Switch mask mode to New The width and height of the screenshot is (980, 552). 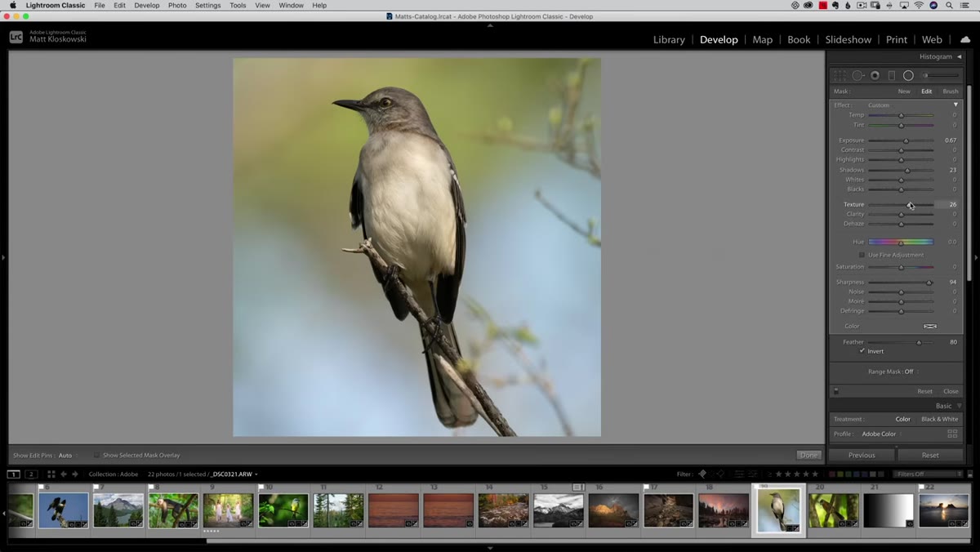pyautogui.click(x=904, y=91)
